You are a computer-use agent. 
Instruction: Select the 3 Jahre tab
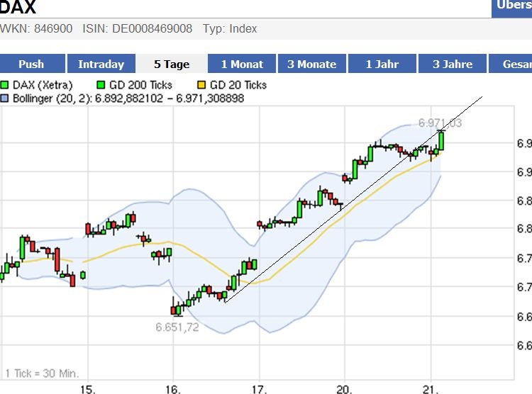pos(453,64)
